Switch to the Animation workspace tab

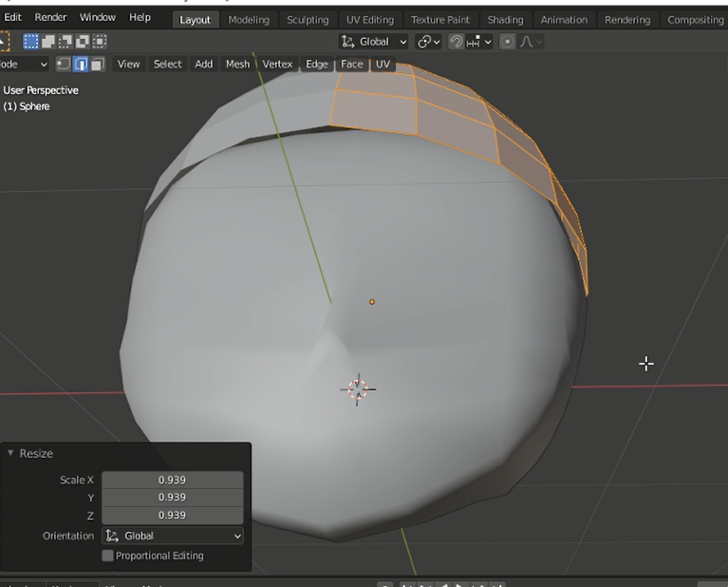pos(564,20)
